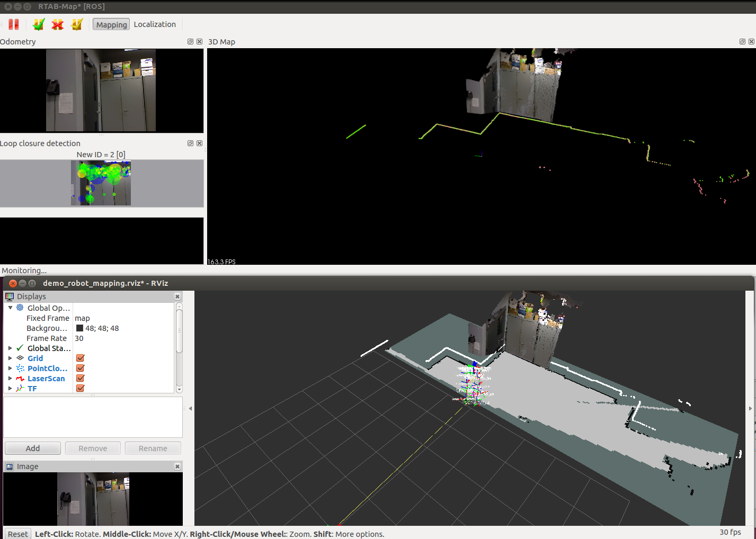Close the RViz Displays panel

pos(177,297)
